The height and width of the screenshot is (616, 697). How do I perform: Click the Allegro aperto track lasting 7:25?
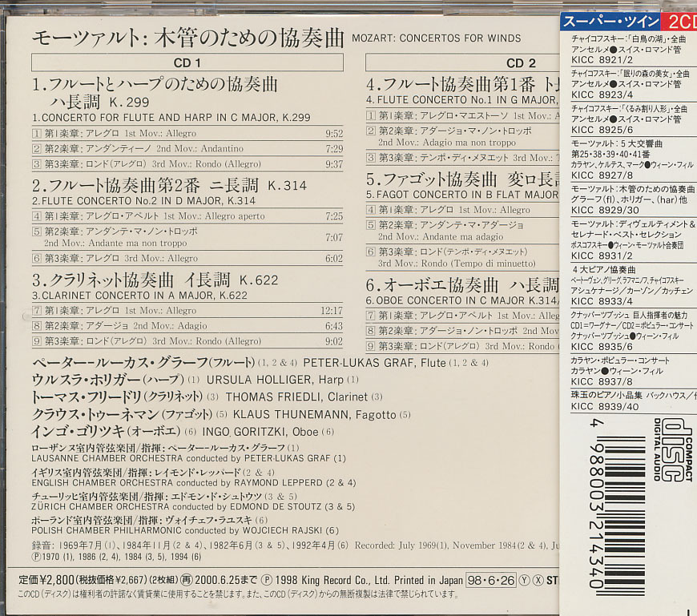(x=187, y=216)
